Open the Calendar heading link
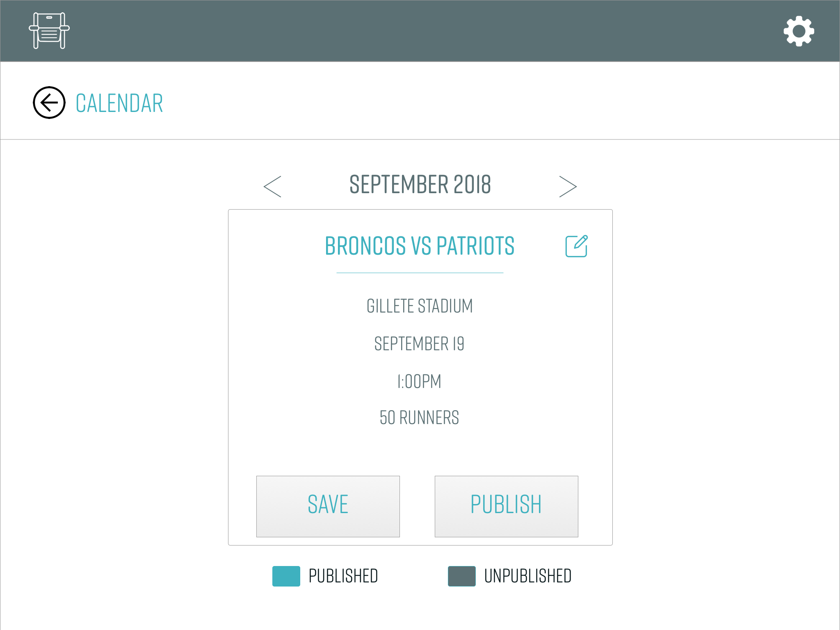Screen dimensions: 840x630 click(119, 103)
